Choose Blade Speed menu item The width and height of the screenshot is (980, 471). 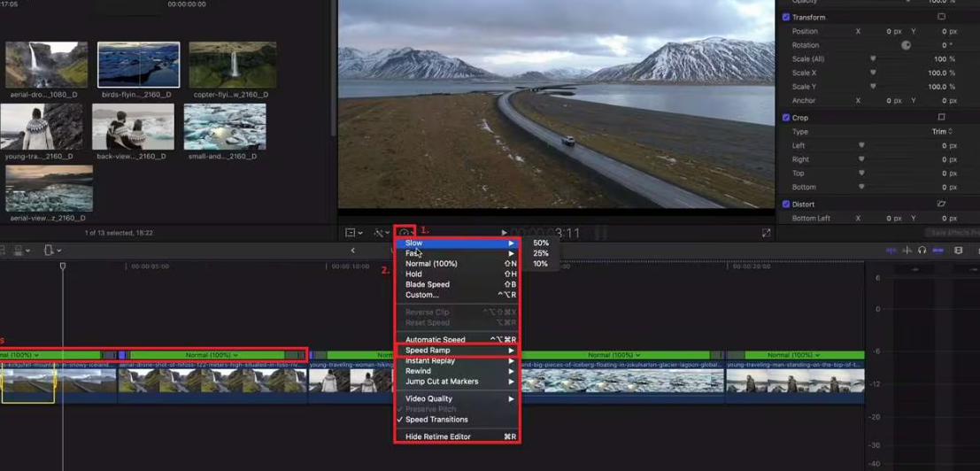click(x=457, y=284)
